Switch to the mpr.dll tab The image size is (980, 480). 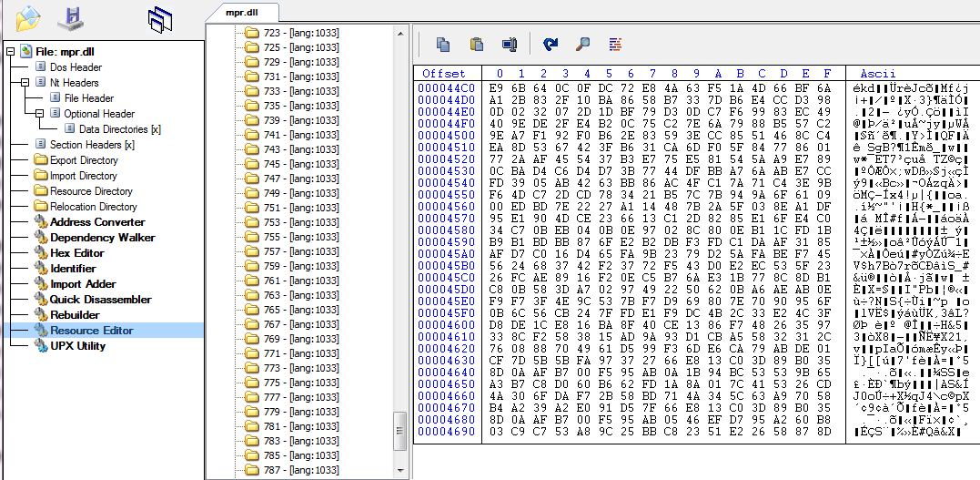(x=243, y=12)
